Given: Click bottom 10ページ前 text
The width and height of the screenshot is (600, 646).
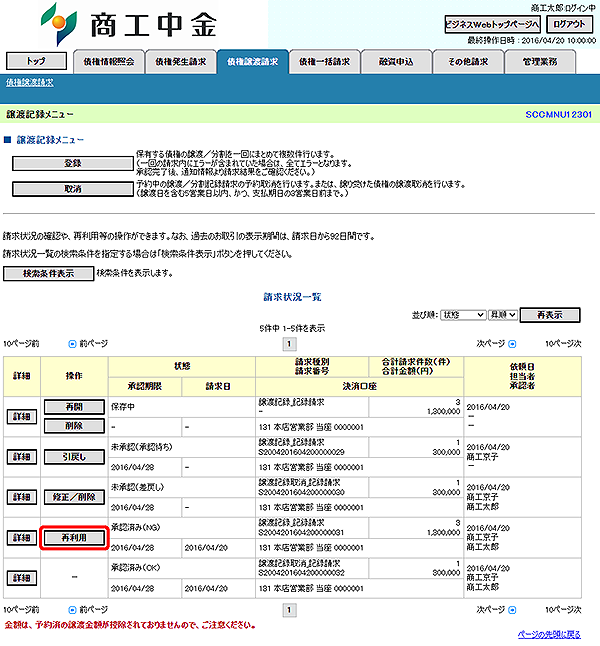Looking at the screenshot, I should click(21, 609).
